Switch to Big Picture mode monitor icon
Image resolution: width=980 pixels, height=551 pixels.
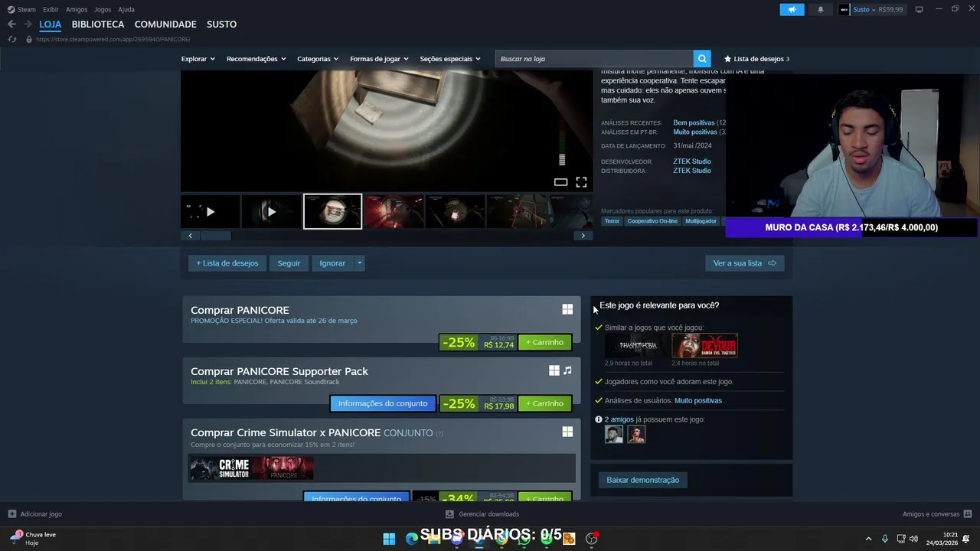coord(919,10)
